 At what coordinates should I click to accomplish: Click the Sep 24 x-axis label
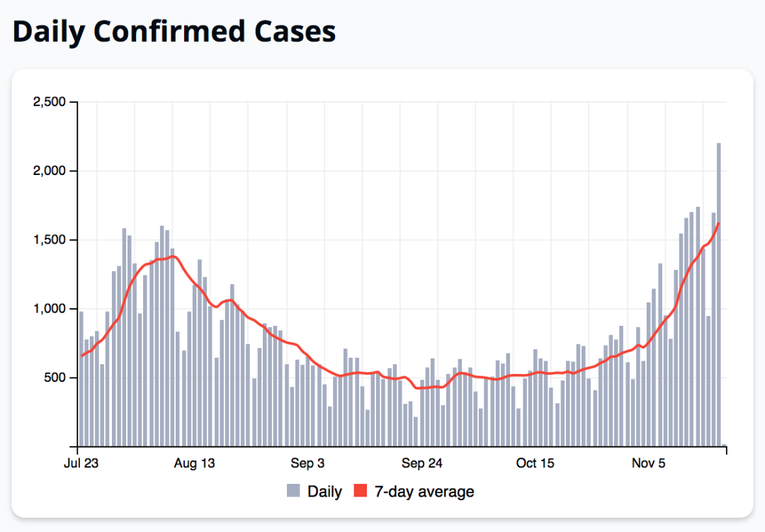pyautogui.click(x=421, y=463)
